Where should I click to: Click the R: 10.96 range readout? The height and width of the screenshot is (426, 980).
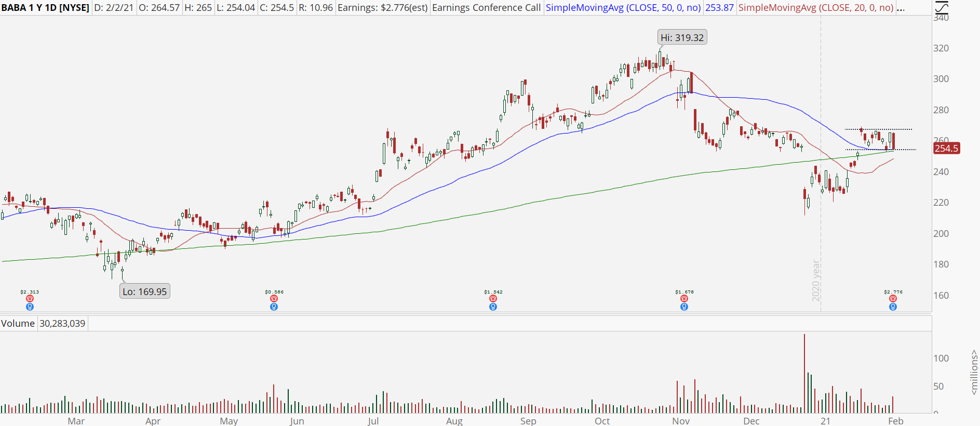point(316,8)
